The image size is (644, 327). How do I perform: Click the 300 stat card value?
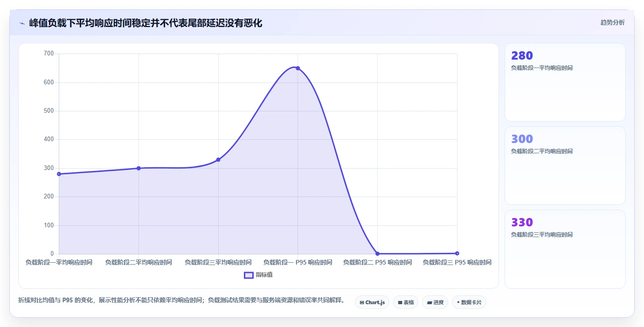[522, 139]
